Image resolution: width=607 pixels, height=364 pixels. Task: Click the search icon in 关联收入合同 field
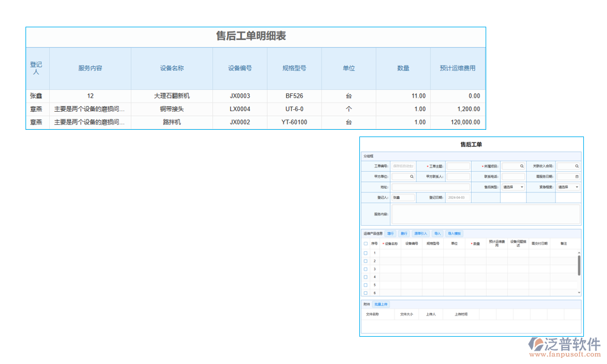coord(577,166)
